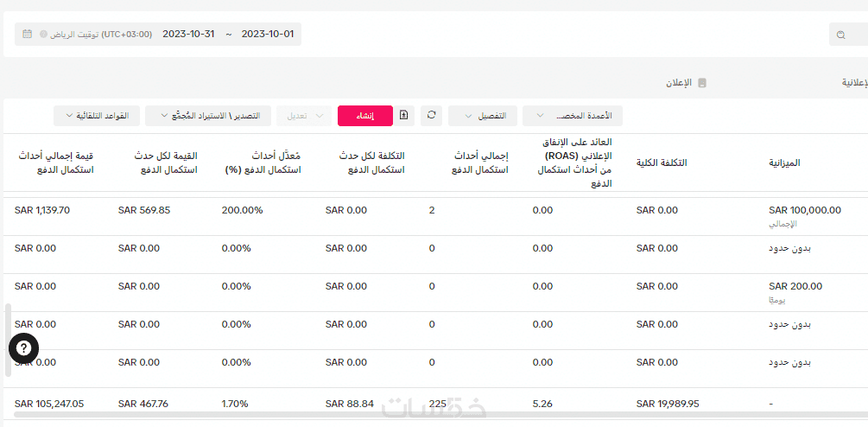Switch to the الإعلانية tab at right edge

tap(854, 83)
